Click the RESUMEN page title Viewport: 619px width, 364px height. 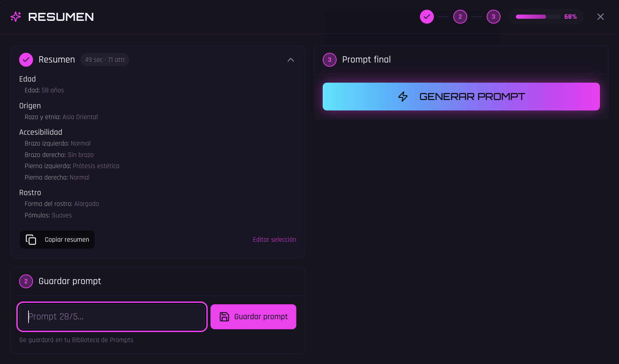[61, 17]
